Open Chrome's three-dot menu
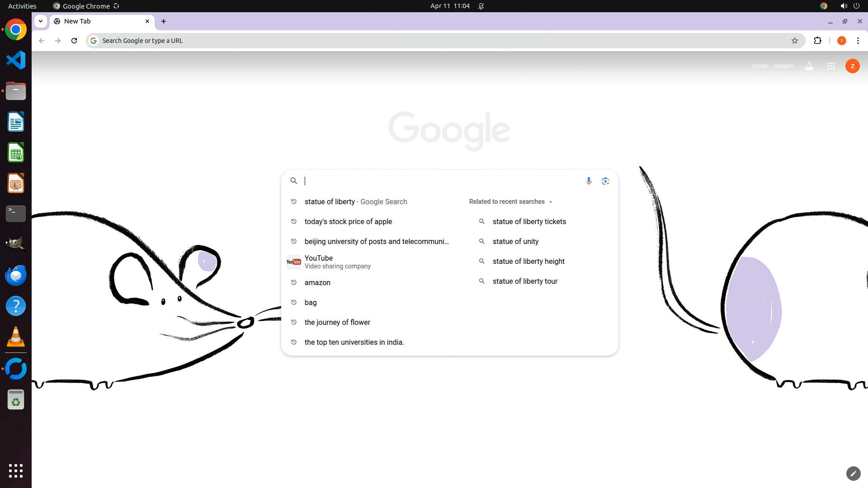 click(x=858, y=41)
